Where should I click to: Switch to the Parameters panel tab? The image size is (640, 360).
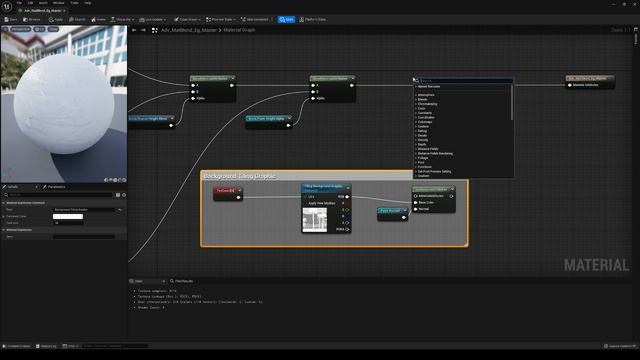click(56, 187)
